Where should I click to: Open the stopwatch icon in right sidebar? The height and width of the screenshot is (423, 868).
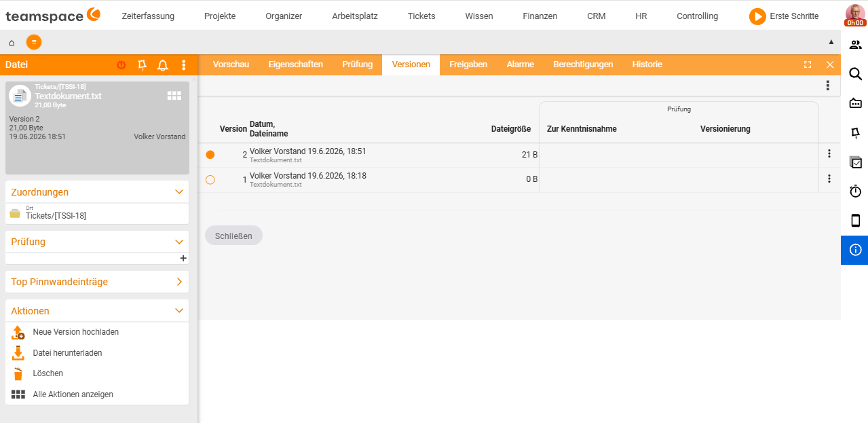point(855,191)
